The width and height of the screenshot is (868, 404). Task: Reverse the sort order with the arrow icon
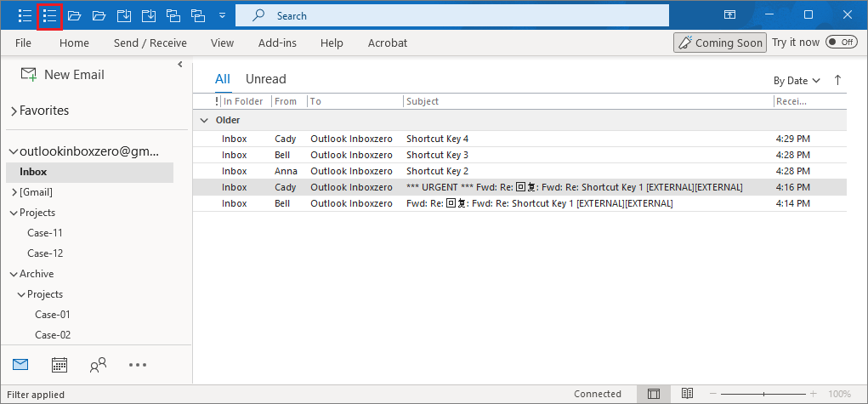pyautogui.click(x=837, y=80)
